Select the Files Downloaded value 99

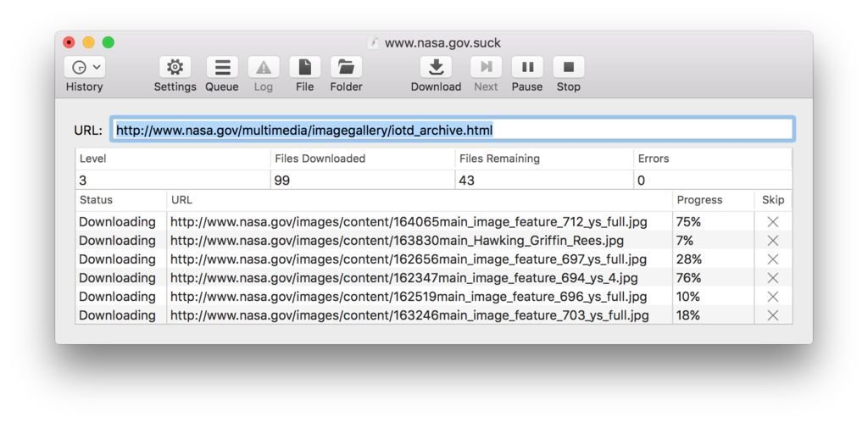click(282, 181)
